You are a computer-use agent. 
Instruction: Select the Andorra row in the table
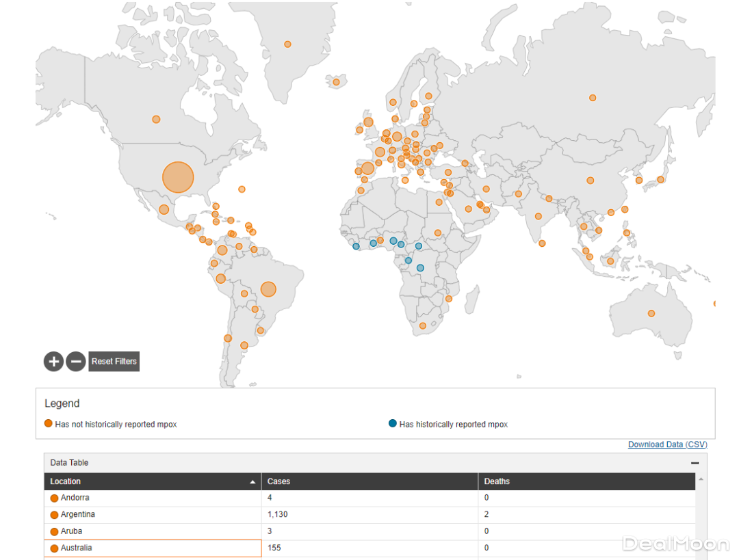coord(75,498)
